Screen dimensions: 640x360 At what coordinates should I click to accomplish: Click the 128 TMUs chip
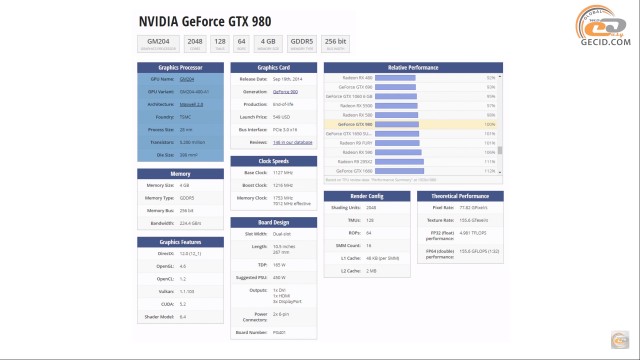(220, 44)
